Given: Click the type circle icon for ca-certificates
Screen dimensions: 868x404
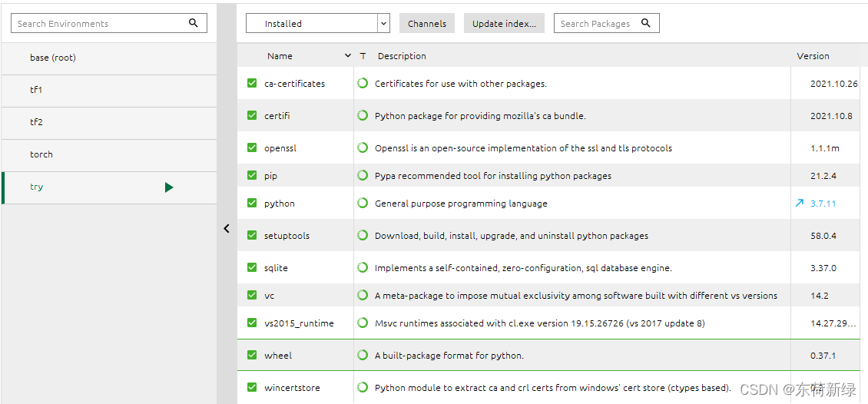Looking at the screenshot, I should point(363,84).
